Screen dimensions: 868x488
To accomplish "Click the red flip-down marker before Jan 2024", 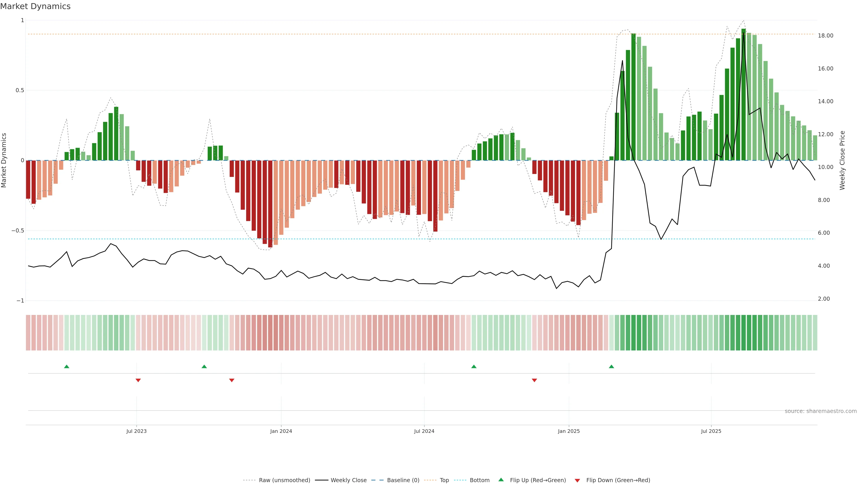I will coord(232,380).
